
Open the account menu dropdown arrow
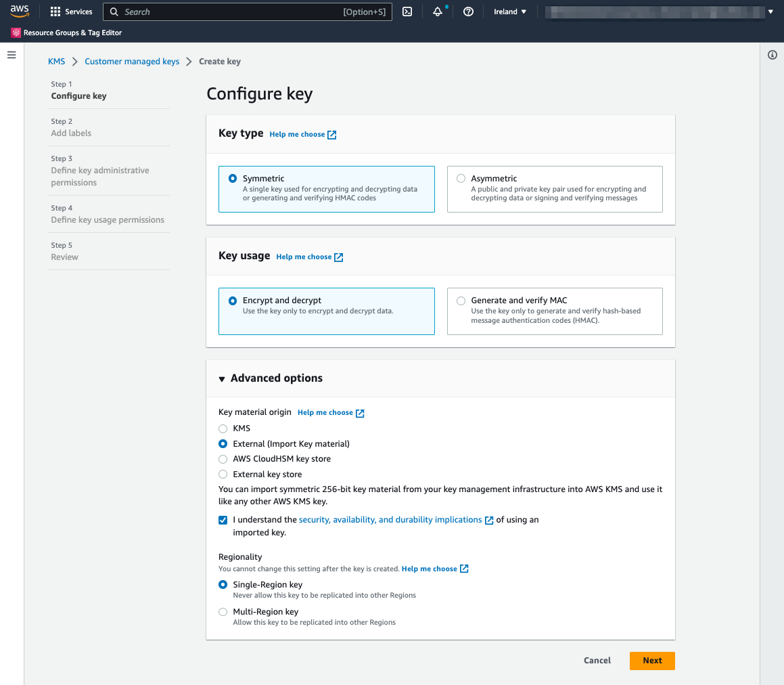click(x=770, y=12)
